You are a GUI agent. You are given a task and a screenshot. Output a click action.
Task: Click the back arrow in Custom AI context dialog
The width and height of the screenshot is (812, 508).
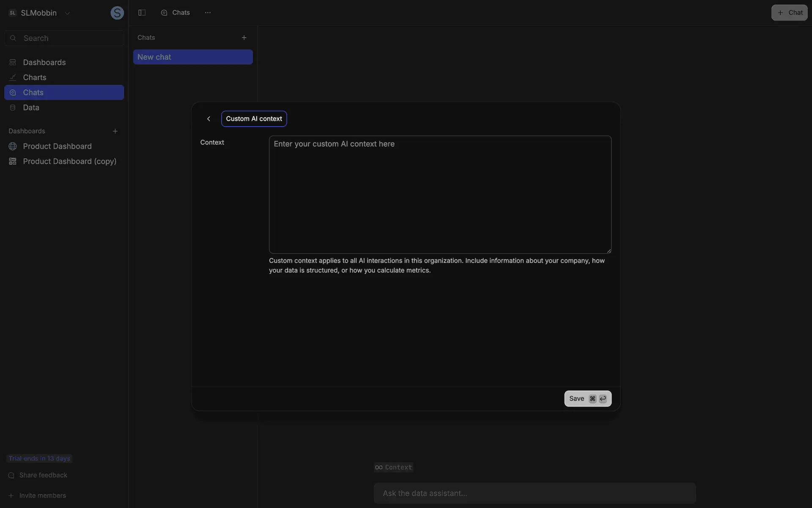(208, 119)
